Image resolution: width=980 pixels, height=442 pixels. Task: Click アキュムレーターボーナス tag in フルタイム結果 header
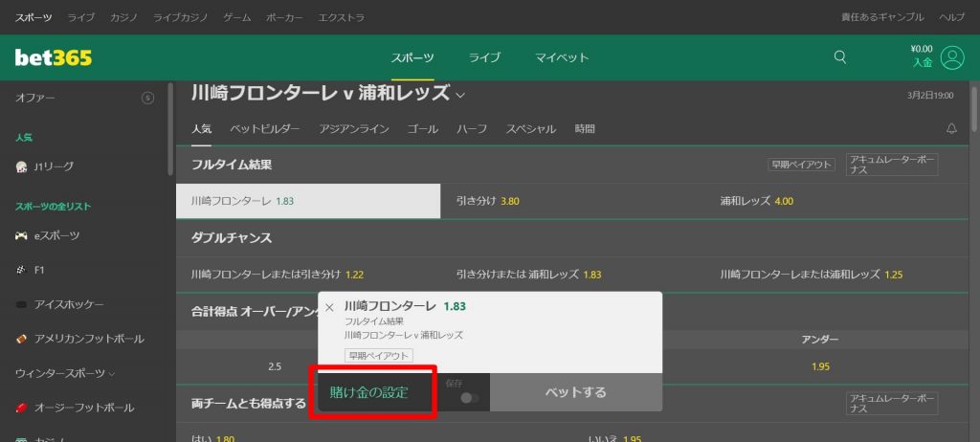click(892, 165)
